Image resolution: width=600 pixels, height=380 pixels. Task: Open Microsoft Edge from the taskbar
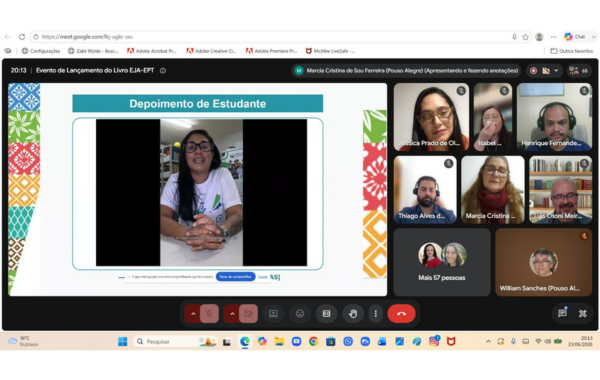coord(245,341)
